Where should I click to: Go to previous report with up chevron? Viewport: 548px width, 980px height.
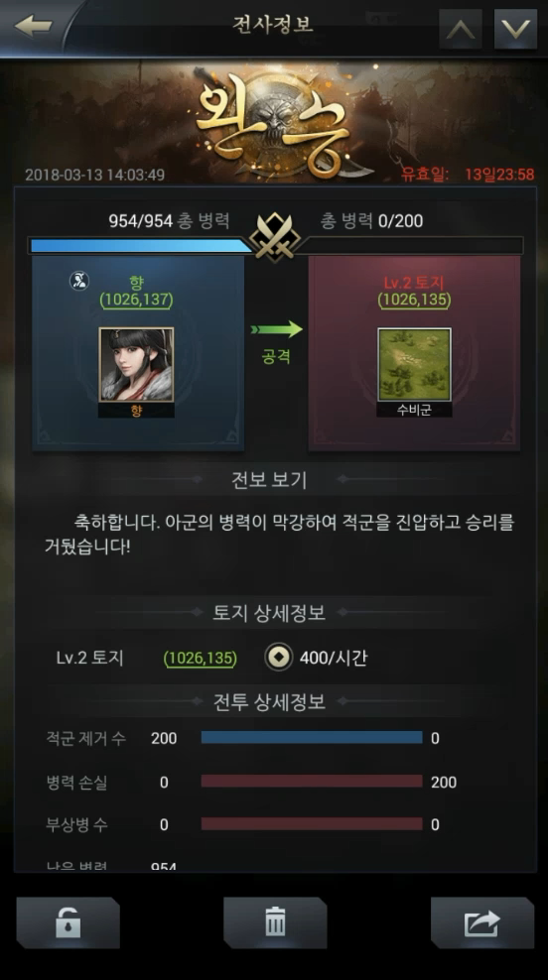coord(461,29)
